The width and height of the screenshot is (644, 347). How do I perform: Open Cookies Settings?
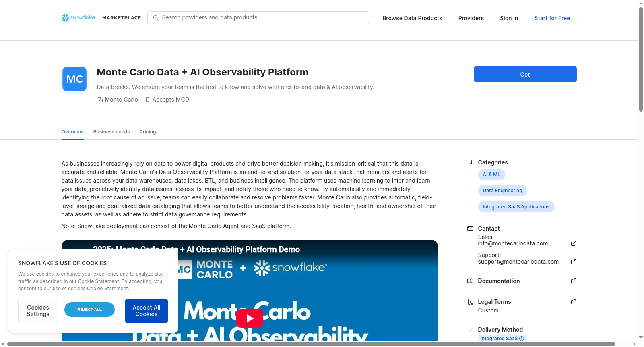(38, 311)
